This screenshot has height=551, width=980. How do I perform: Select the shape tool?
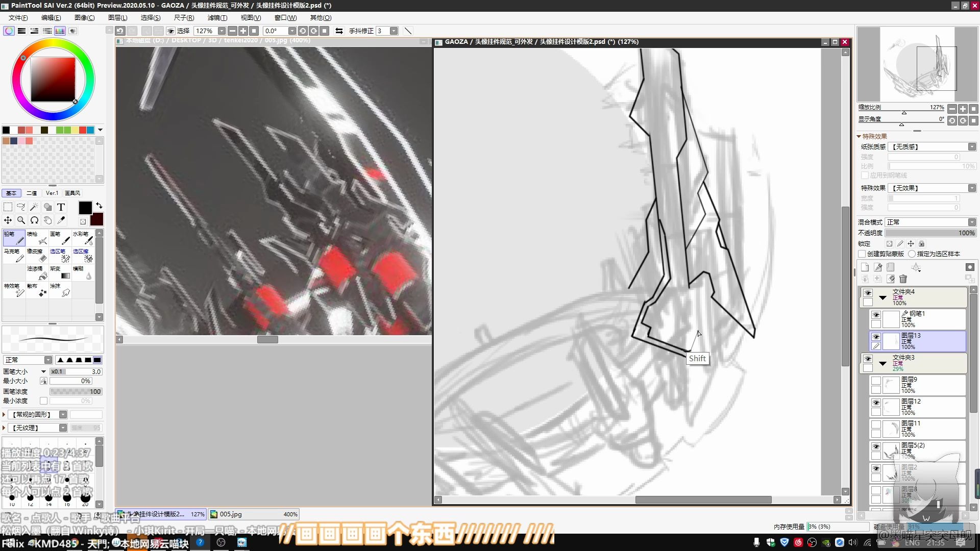tap(47, 207)
